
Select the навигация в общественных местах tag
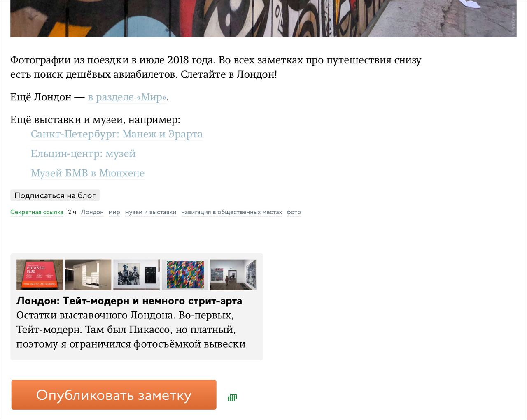(x=231, y=212)
